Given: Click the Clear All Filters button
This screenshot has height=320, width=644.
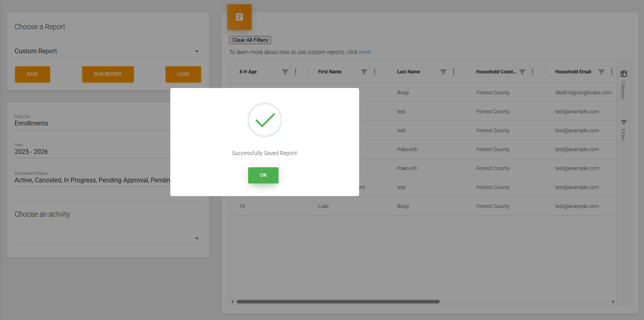Looking at the screenshot, I should [250, 40].
